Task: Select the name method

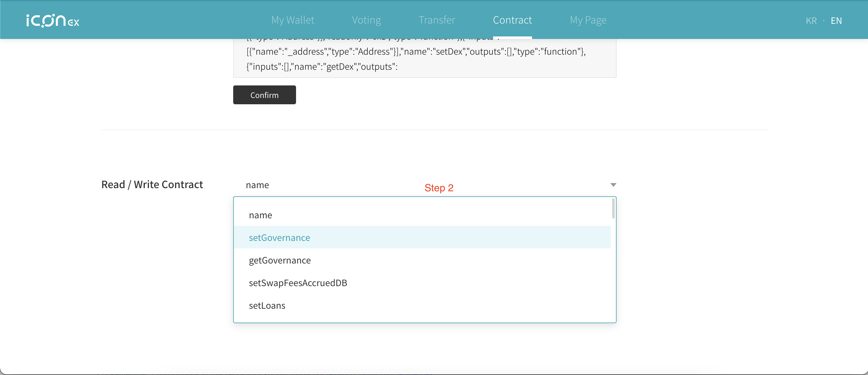Action: coord(261,215)
